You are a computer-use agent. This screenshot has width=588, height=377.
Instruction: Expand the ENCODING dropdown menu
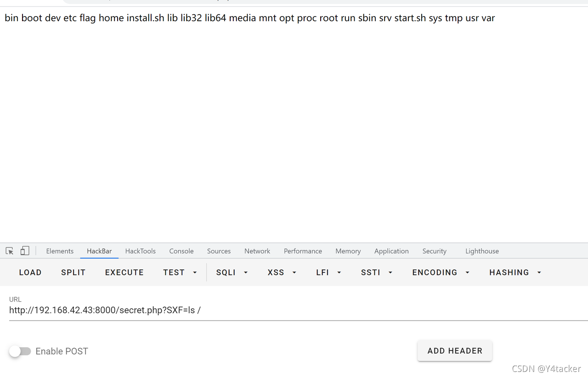pos(441,272)
